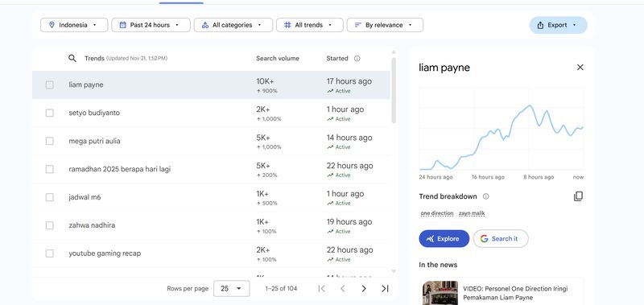
Task: Click the Search it button
Action: 501,238
